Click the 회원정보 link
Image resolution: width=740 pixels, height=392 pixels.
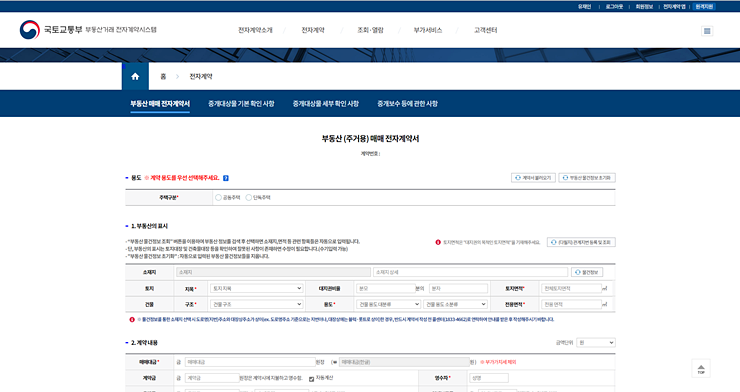tap(644, 7)
